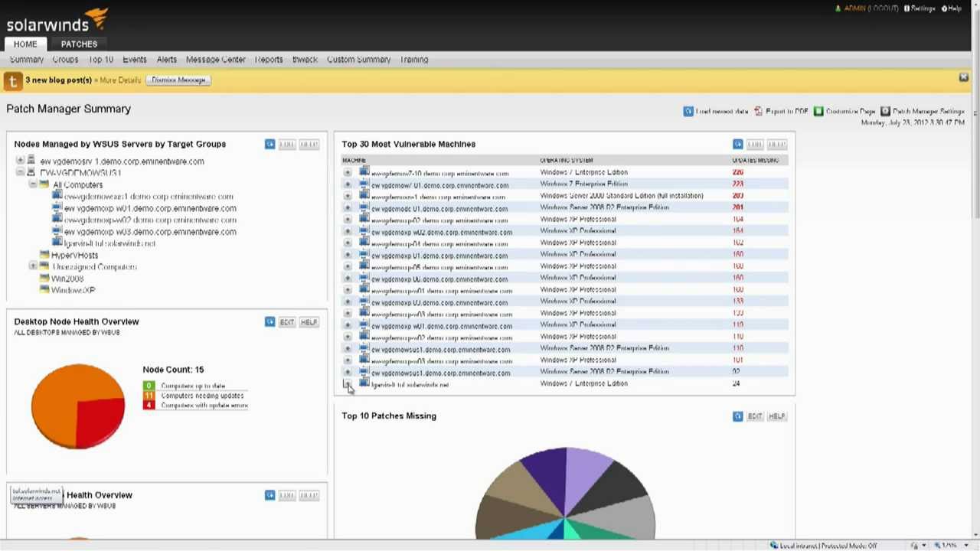Click the Settings icon in the top bar

click(906, 8)
